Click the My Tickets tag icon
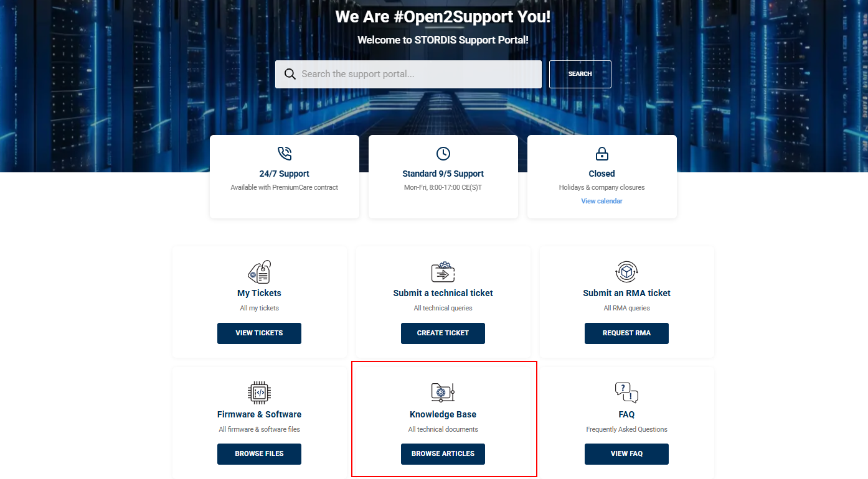This screenshot has height=479, width=868. point(259,272)
